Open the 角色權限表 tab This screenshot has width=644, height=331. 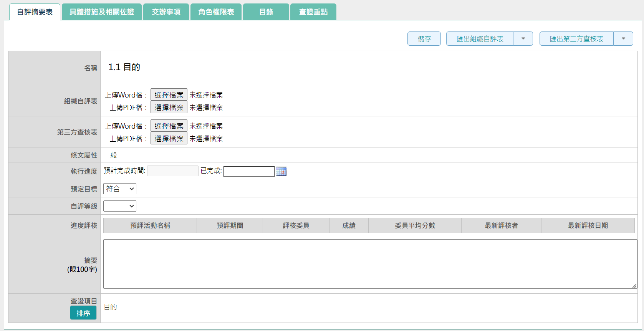click(216, 12)
